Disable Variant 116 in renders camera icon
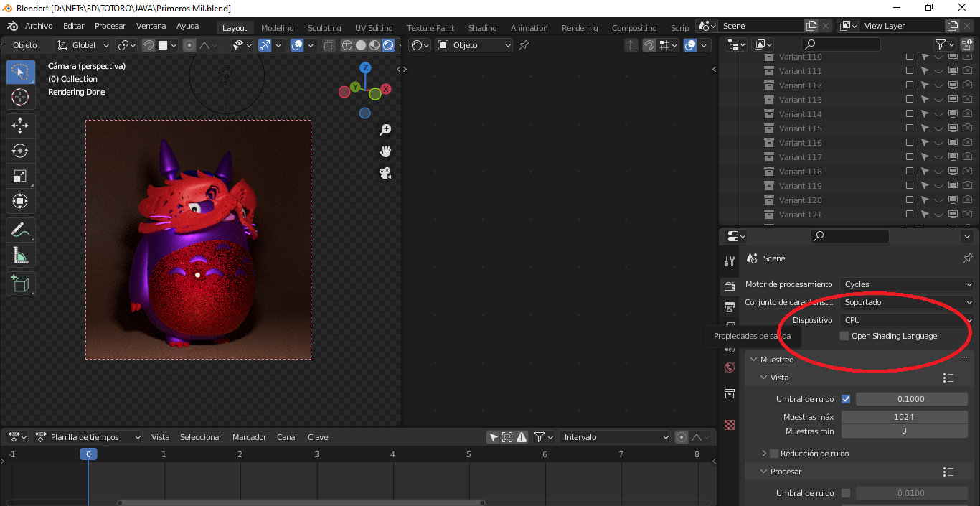Screen dimensions: 980x506 [967, 143]
